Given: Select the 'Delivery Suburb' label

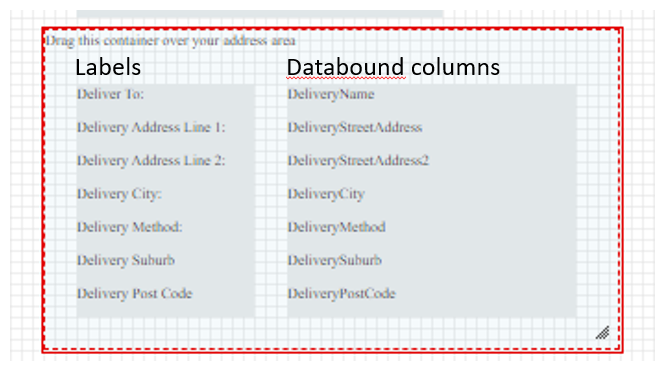Looking at the screenshot, I should [x=125, y=260].
